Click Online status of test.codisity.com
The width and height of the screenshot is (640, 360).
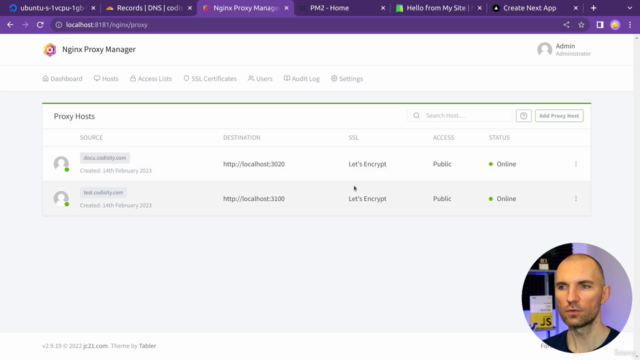tap(502, 199)
